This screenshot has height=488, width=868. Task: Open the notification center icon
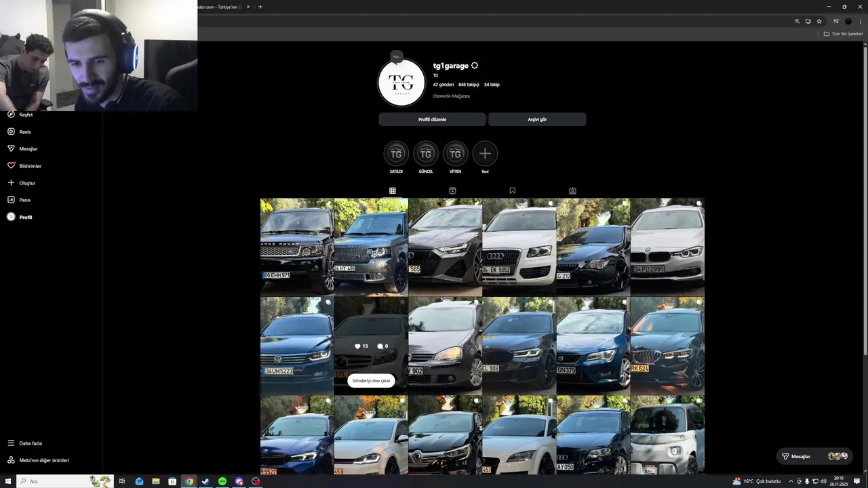click(x=857, y=481)
